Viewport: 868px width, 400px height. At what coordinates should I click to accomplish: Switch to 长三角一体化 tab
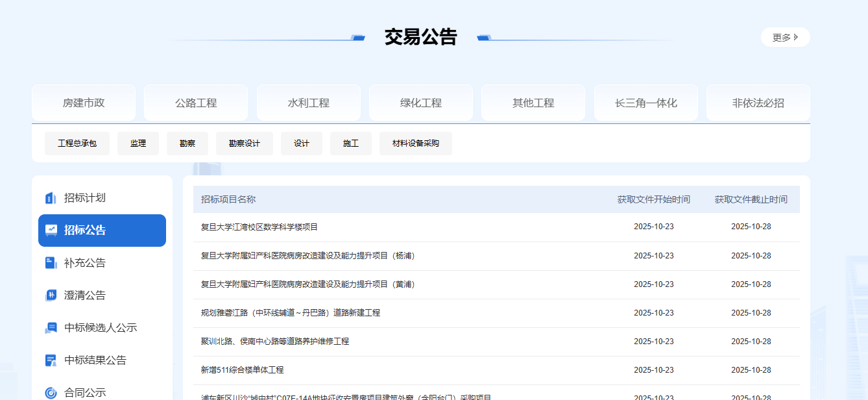(x=645, y=103)
